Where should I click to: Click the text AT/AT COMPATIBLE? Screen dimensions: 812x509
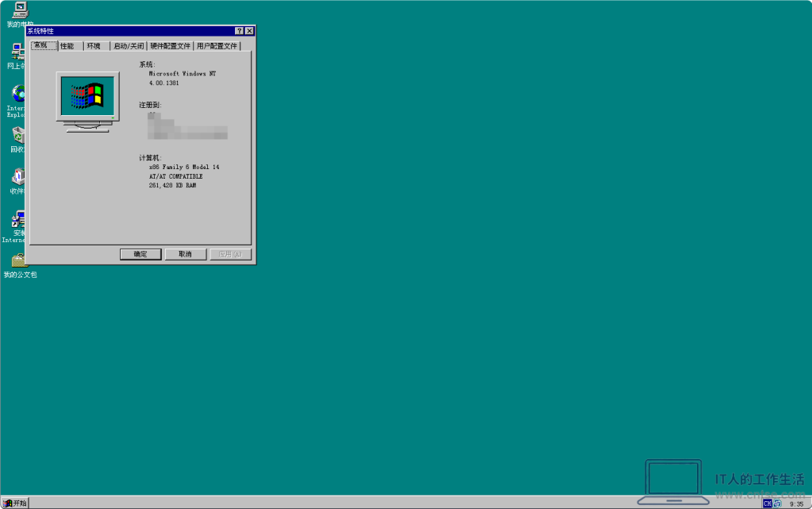(175, 176)
